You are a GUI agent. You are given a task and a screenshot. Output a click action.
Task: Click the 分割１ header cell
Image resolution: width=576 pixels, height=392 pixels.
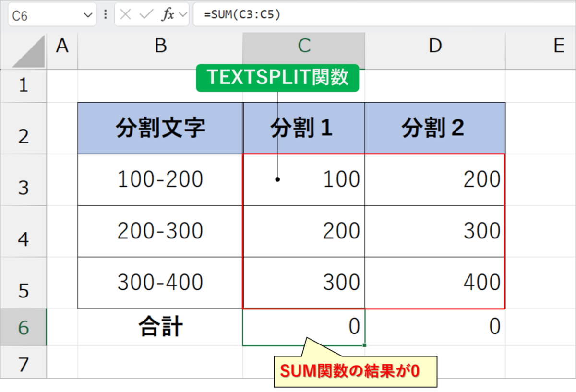coord(303,128)
